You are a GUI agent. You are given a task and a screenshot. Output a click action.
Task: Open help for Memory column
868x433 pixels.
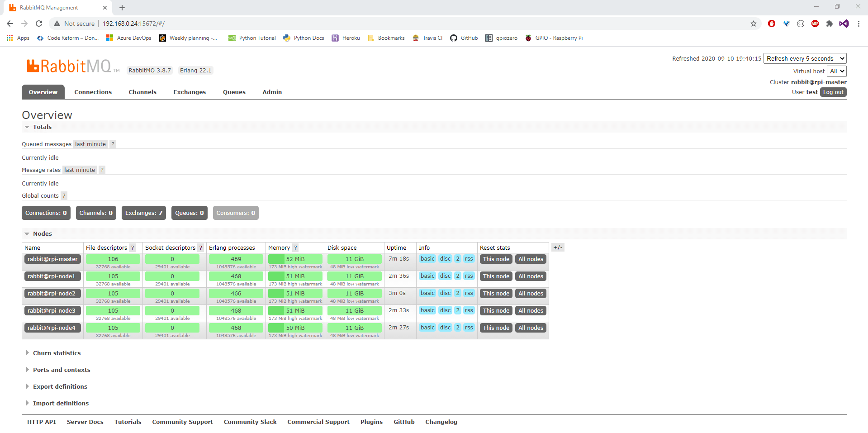click(x=295, y=248)
